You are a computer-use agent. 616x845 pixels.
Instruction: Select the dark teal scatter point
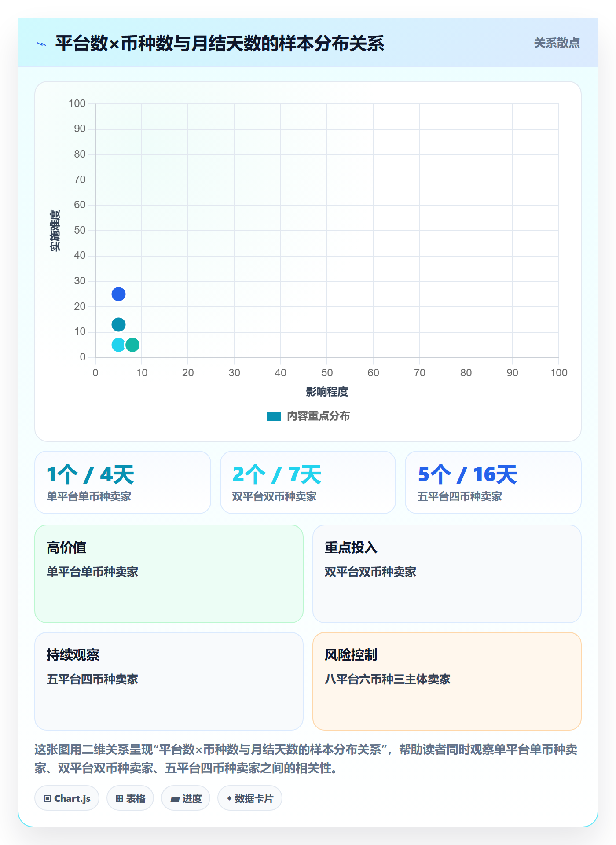point(118,325)
